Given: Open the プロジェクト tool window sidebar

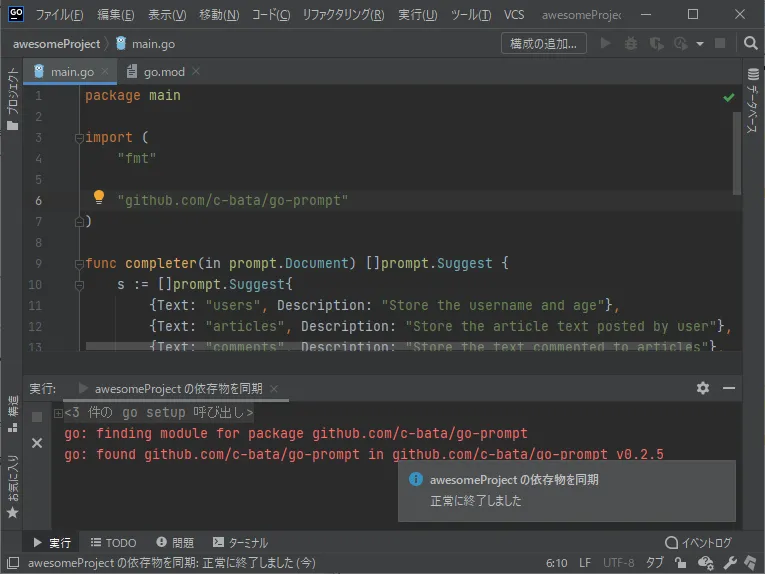Looking at the screenshot, I should coord(13,99).
